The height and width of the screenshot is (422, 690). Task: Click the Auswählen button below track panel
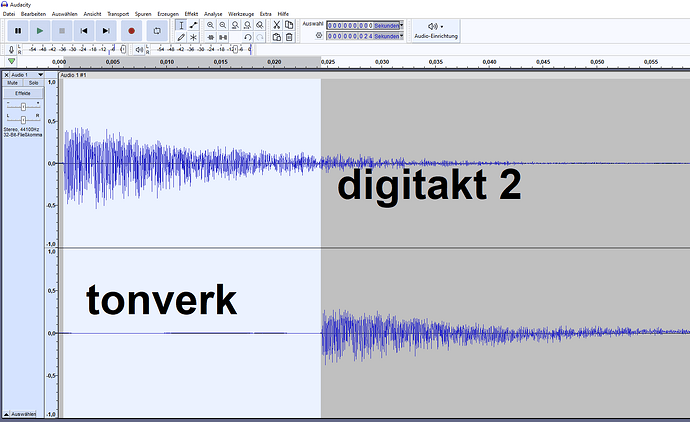pyautogui.click(x=24, y=413)
